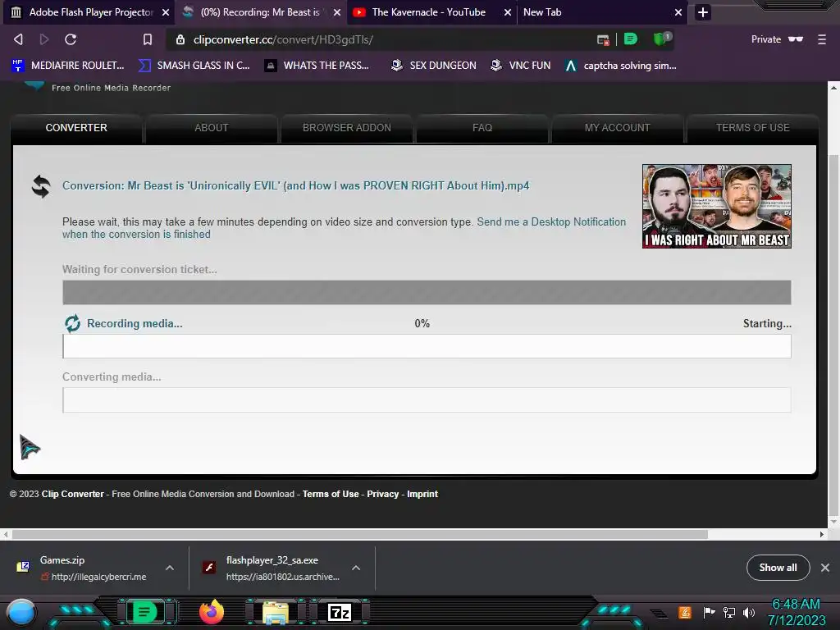Click the Recording media progress bar
The width and height of the screenshot is (840, 630).
coord(427,346)
